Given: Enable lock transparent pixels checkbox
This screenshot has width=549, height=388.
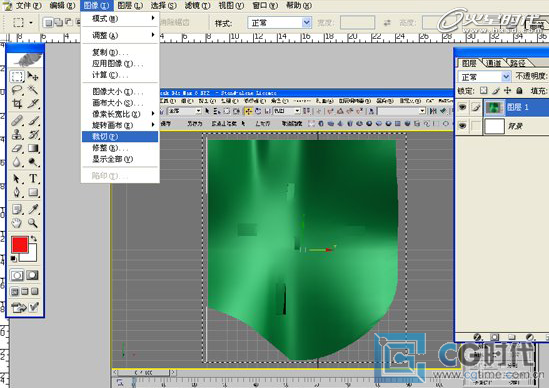Looking at the screenshot, I should click(x=484, y=91).
